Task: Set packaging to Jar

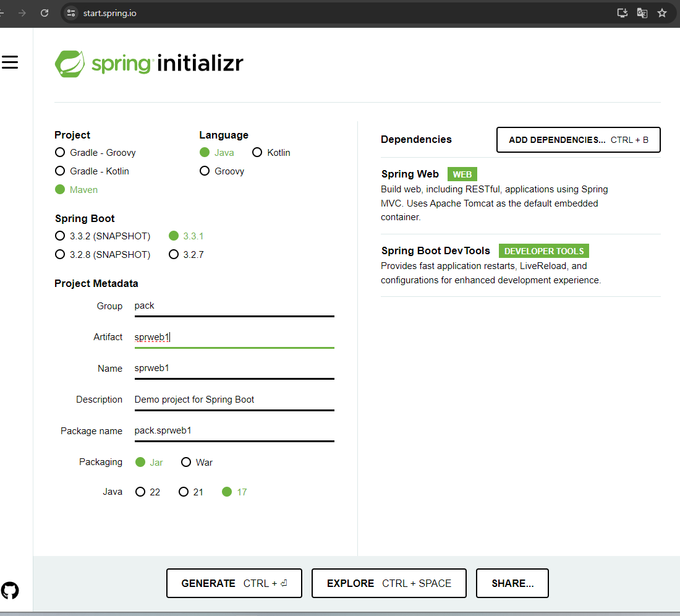Action: [x=149, y=463]
